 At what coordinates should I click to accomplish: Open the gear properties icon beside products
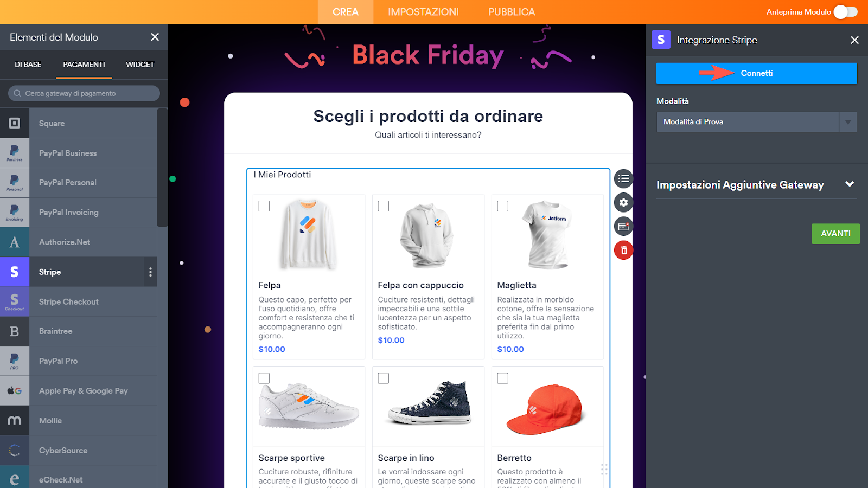coord(623,202)
